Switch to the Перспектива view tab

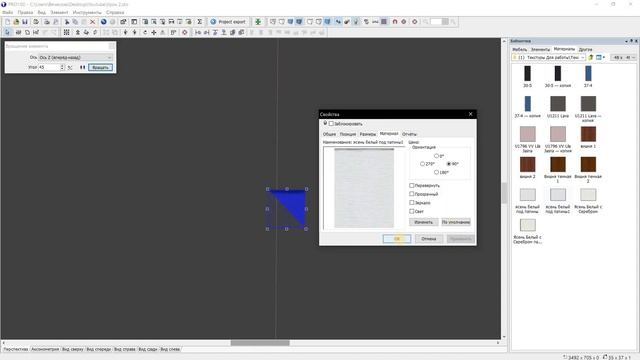pos(16,349)
